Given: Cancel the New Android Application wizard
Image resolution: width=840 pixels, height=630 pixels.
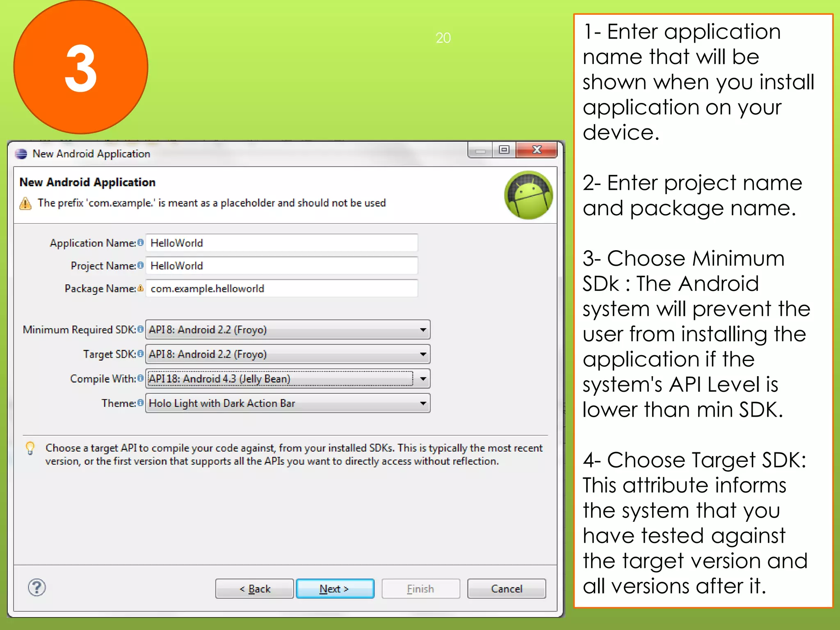Looking at the screenshot, I should pyautogui.click(x=507, y=589).
